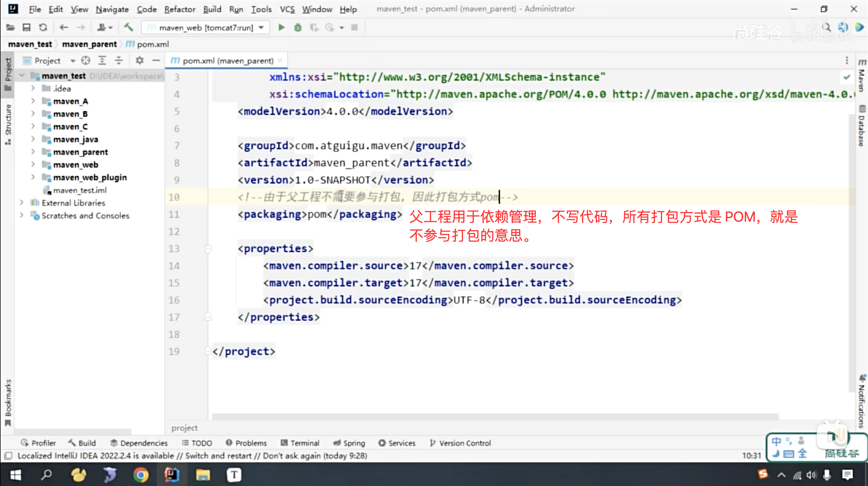
Task: Toggle the Bookmarks side panel
Action: pos(8,402)
